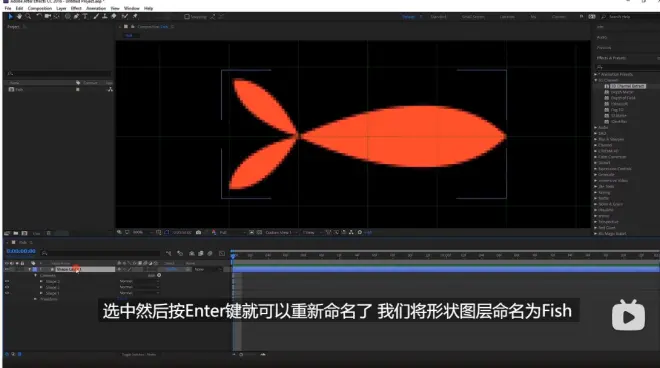Expand the Animation Presets category
This screenshot has width=660, height=368.
click(596, 75)
